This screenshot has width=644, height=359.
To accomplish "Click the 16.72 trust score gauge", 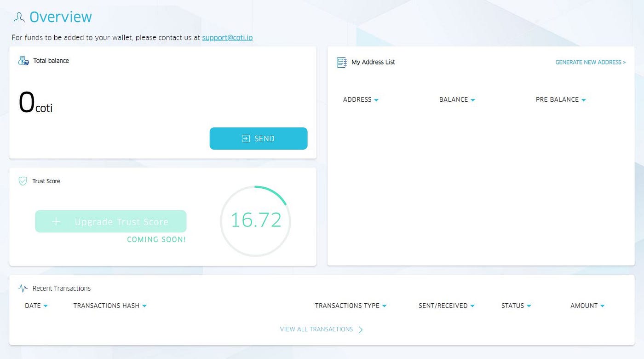I will (256, 221).
